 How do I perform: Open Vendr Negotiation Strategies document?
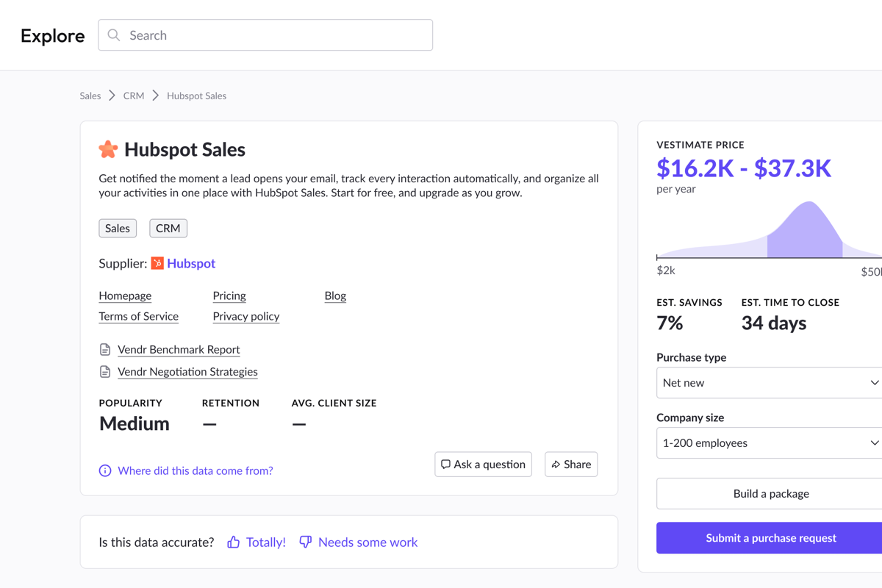tap(187, 372)
